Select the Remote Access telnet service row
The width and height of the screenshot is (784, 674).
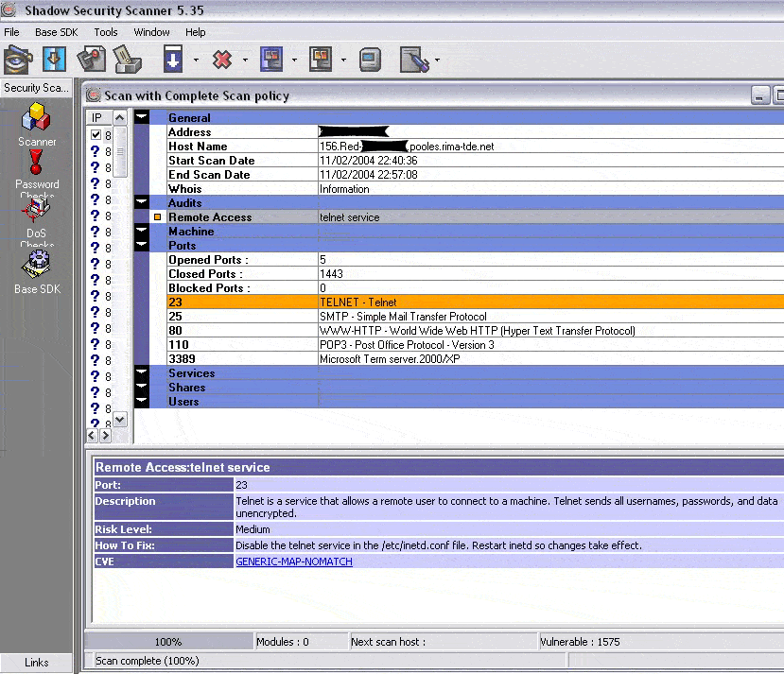point(467,217)
